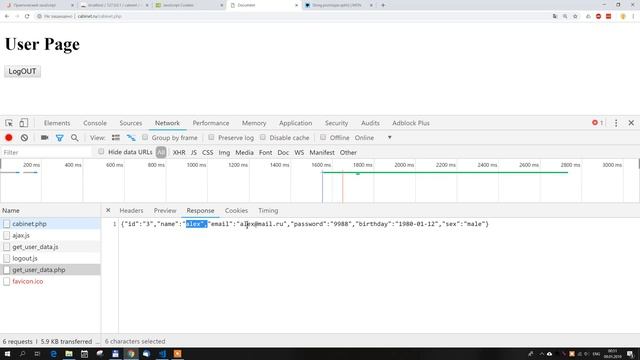Click the LogOUT button
Viewport: 640px width, 360px height.
(22, 71)
